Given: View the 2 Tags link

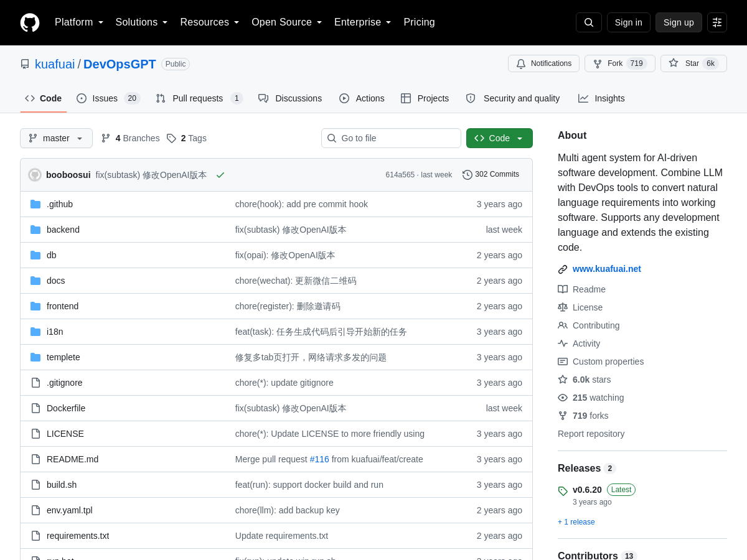Looking at the screenshot, I should 187,138.
